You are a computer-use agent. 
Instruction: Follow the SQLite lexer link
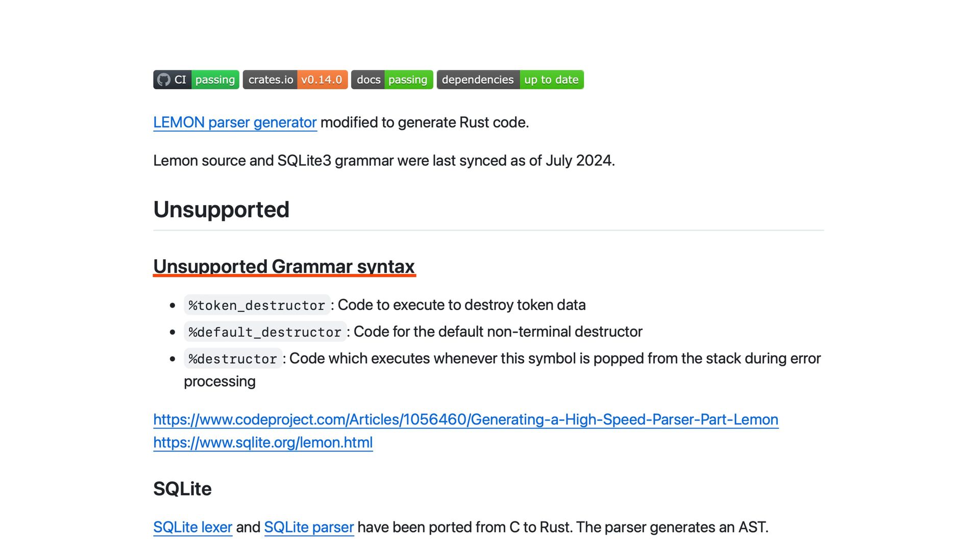pyautogui.click(x=192, y=527)
